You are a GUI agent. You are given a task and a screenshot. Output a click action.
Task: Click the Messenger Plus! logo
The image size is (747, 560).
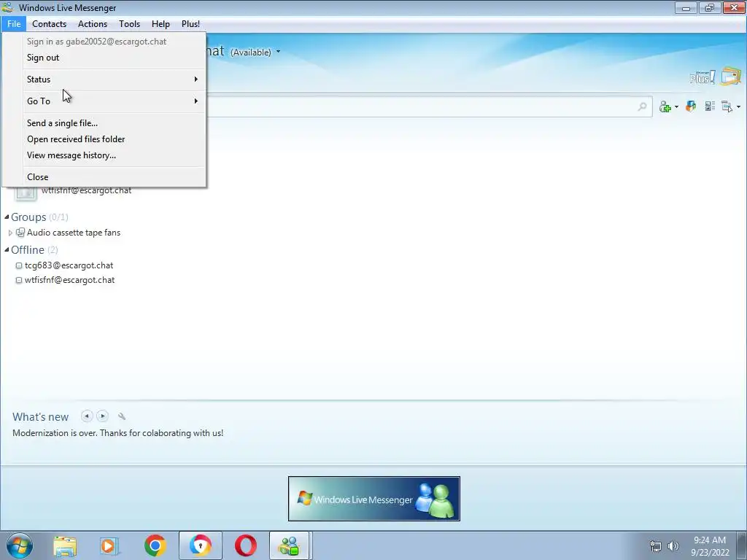click(x=703, y=77)
